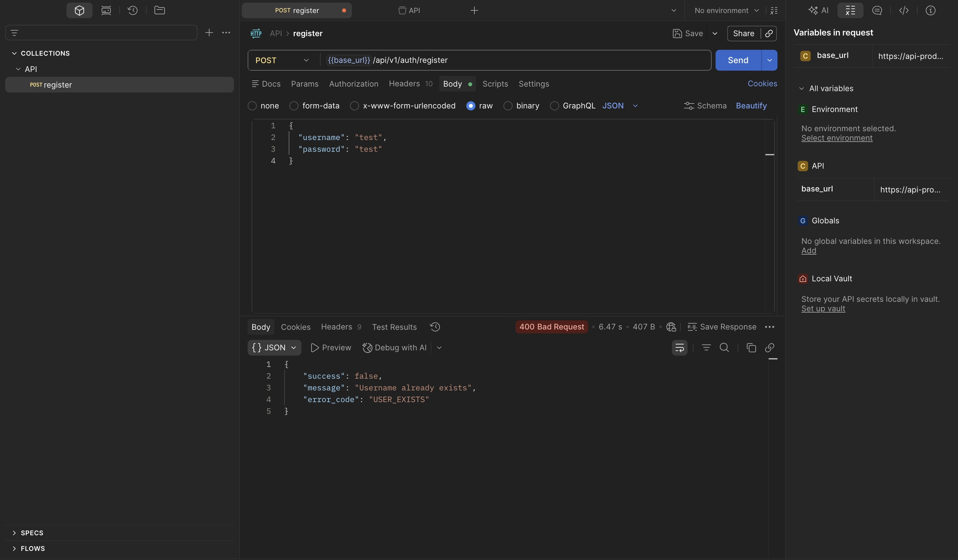Create new item with sidebar plus icon

point(209,33)
